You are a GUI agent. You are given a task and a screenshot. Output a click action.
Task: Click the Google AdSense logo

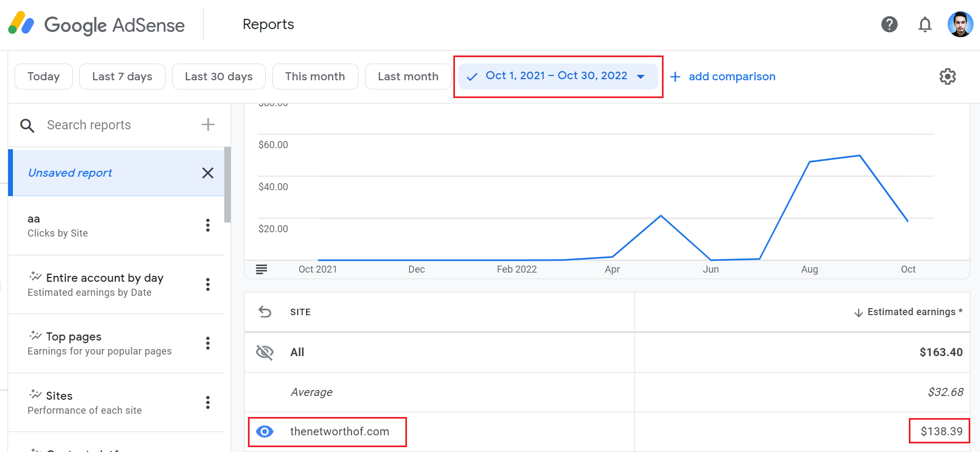[96, 25]
